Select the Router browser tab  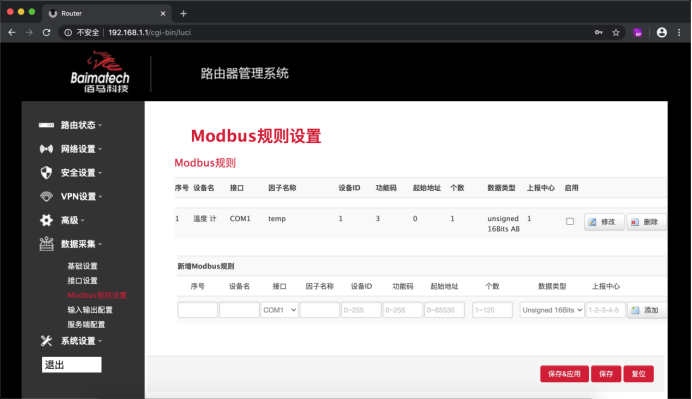(107, 14)
